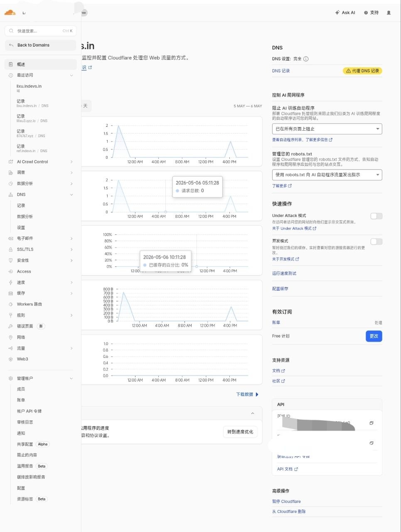Collapse the 最近访问 section
Image resolution: width=401 pixels, height=532 pixels.
coord(71,75)
